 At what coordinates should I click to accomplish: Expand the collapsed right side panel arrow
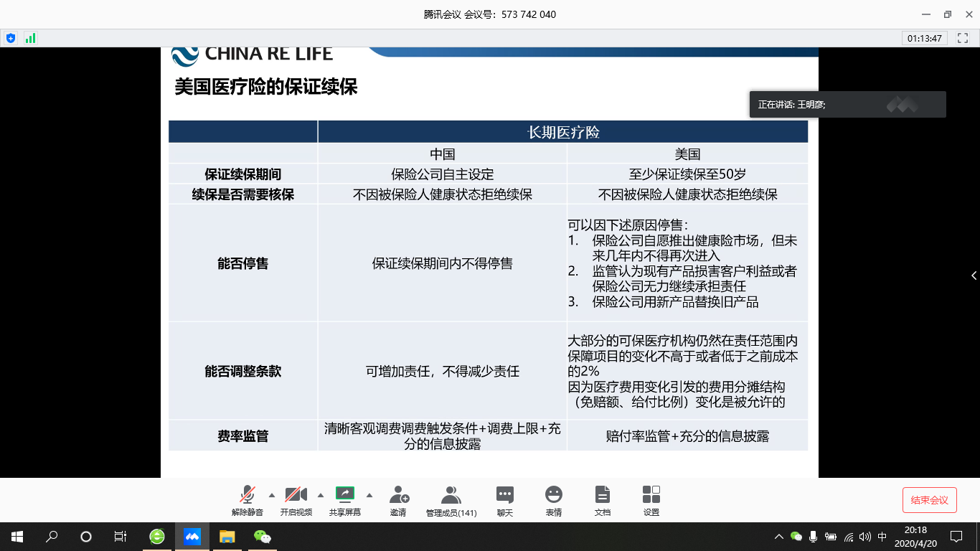click(x=974, y=275)
